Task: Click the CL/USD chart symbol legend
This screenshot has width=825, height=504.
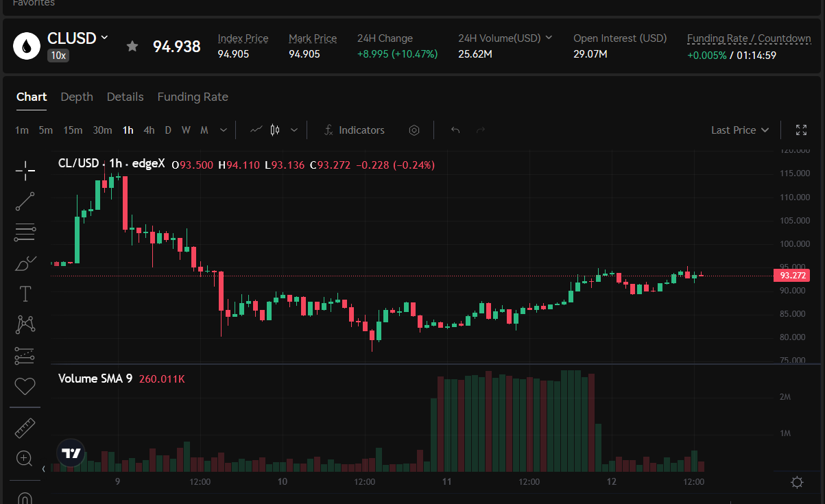Action: pyautogui.click(x=112, y=164)
